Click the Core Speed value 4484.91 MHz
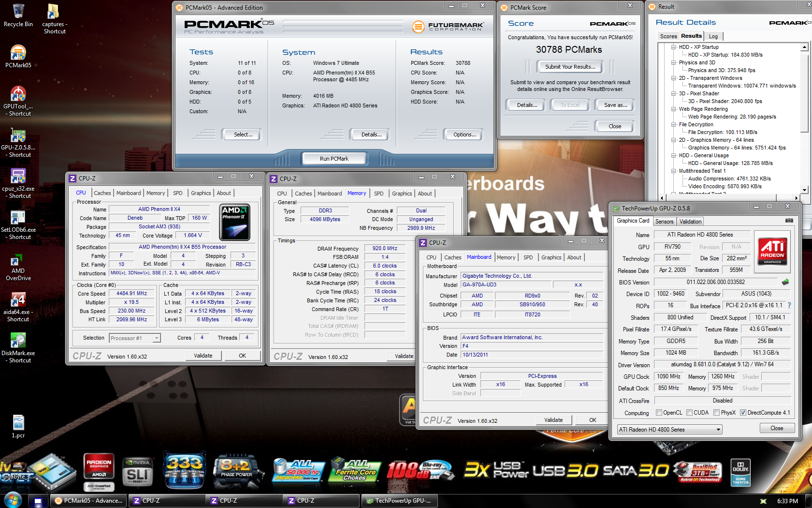 click(x=131, y=294)
